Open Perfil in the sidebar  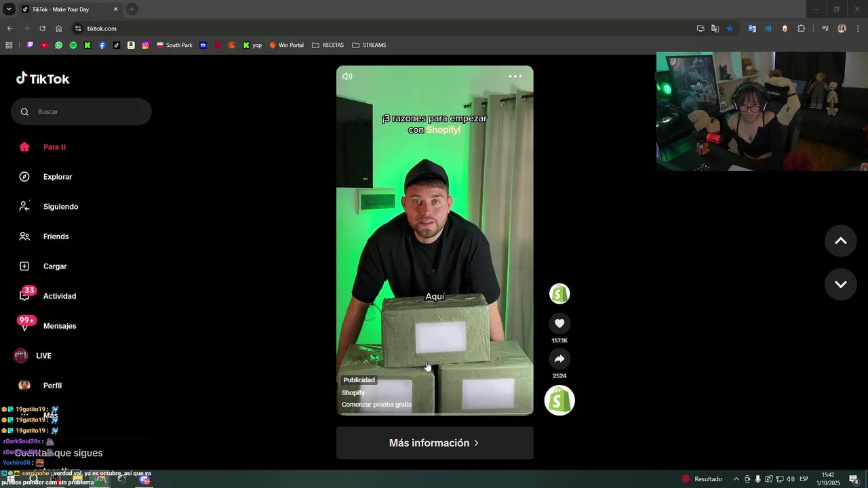click(x=52, y=386)
